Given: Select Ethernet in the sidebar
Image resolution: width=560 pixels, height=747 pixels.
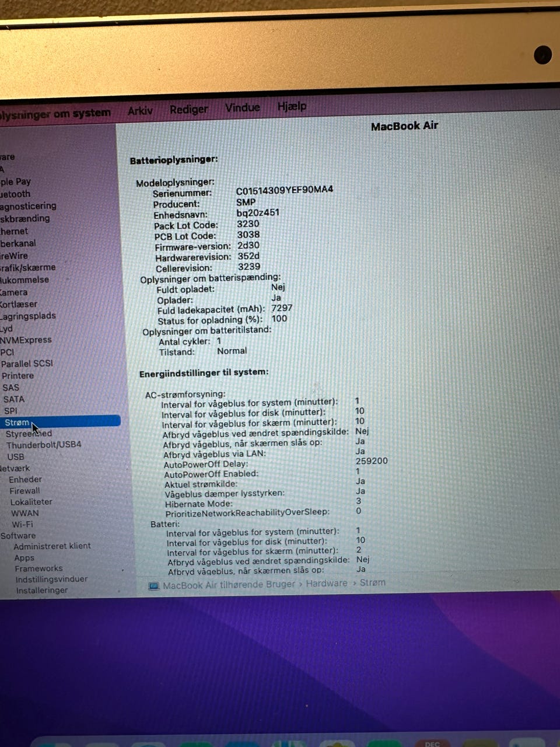Looking at the screenshot, I should (x=14, y=231).
